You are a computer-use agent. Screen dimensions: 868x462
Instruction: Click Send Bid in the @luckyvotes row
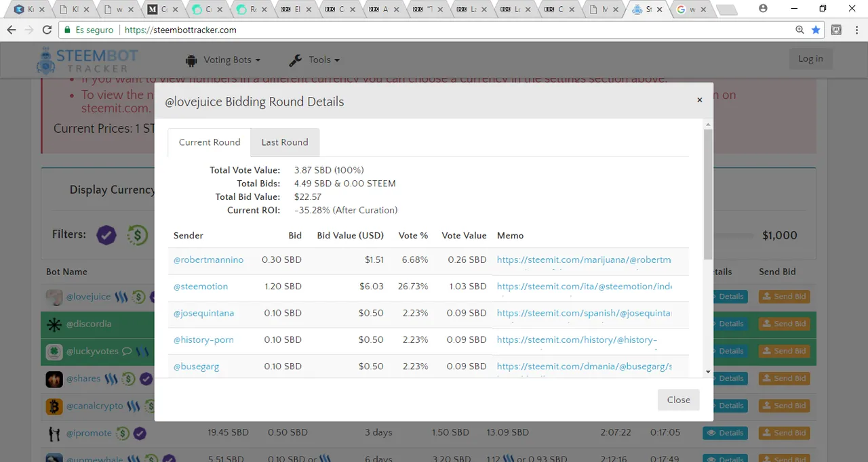(x=784, y=351)
